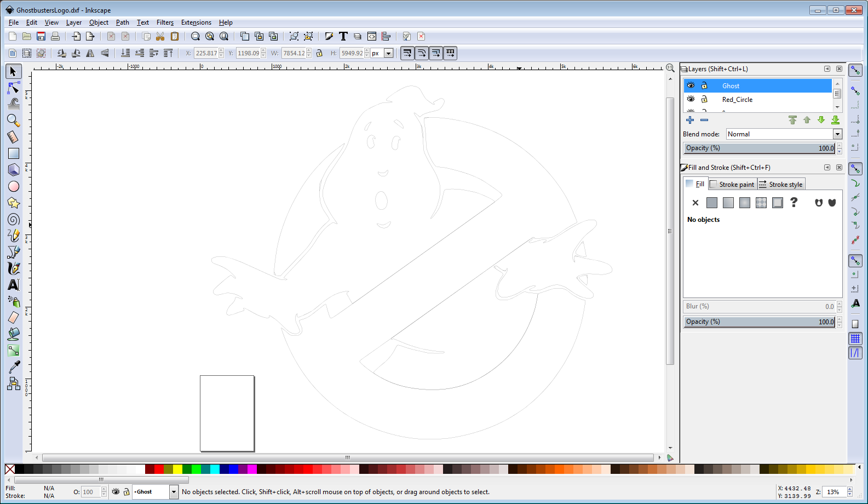The height and width of the screenshot is (504, 868).
Task: Open the Ghost layer selector dropdown
Action: coord(174,492)
